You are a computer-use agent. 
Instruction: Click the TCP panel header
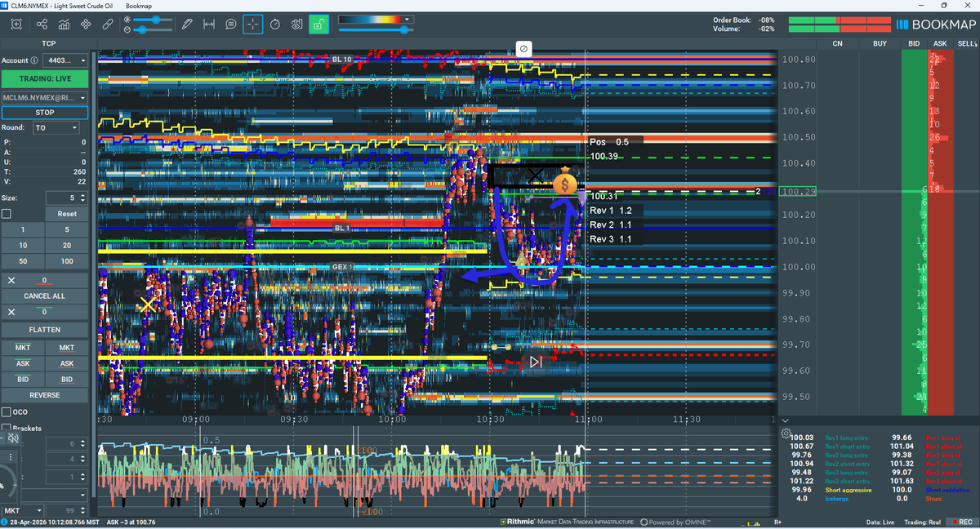point(49,43)
